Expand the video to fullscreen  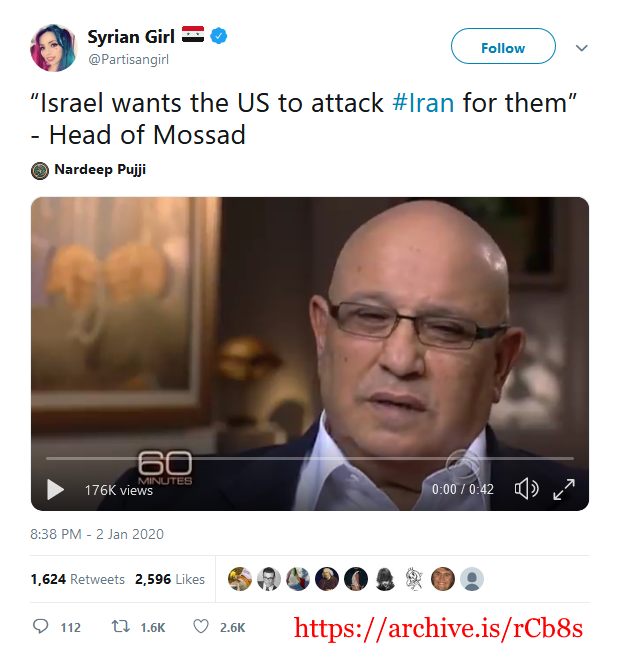(x=564, y=489)
